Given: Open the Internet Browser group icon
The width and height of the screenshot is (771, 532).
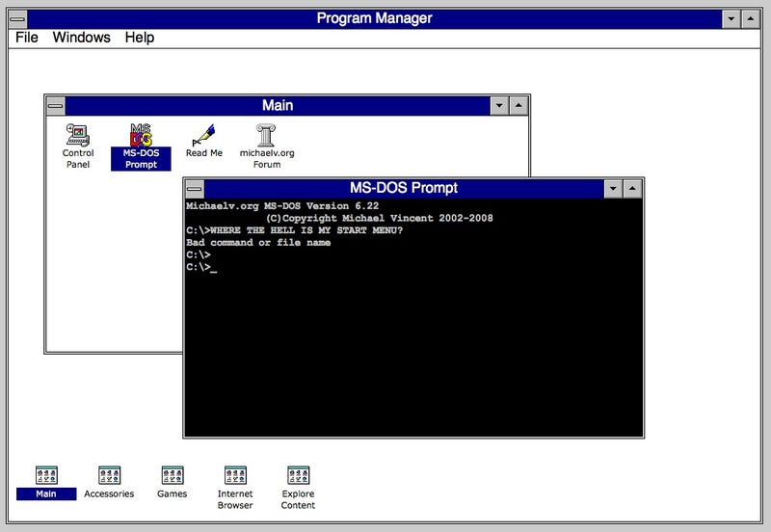Looking at the screenshot, I should tap(235, 488).
